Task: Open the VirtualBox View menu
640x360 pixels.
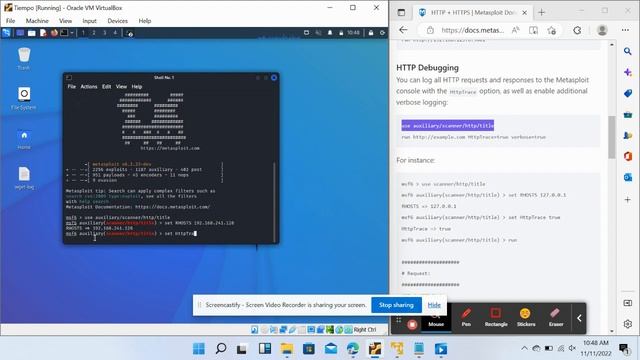Action: (x=65, y=21)
